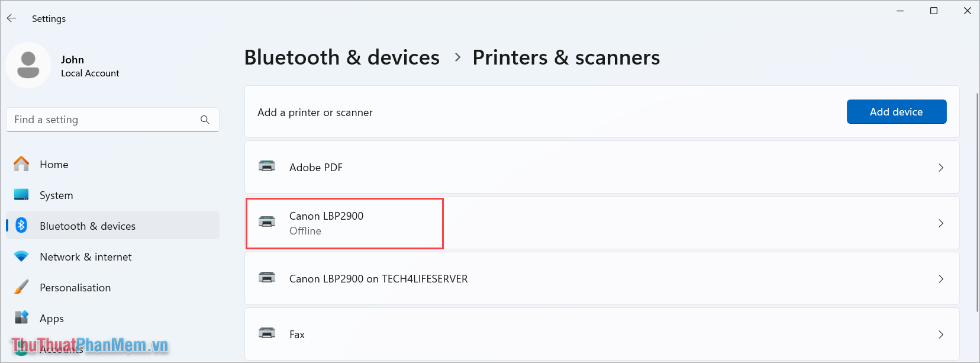Select the Home icon in sidebar

click(21, 164)
